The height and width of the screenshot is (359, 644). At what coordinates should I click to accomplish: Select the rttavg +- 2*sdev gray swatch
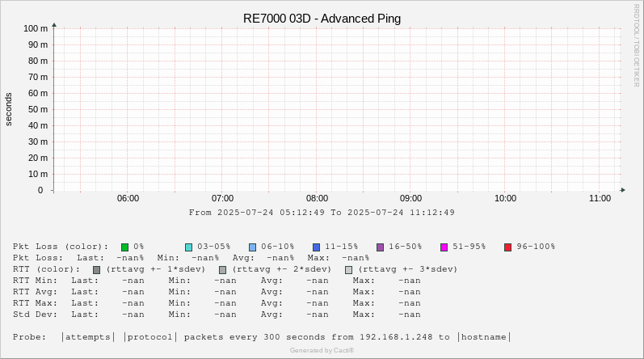coord(223,269)
